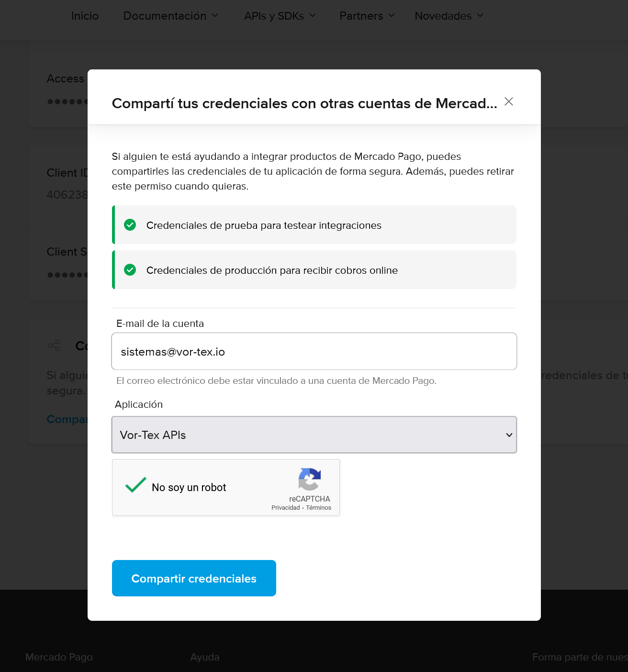Open the Novedades menu
The width and height of the screenshot is (628, 672).
coord(449,16)
